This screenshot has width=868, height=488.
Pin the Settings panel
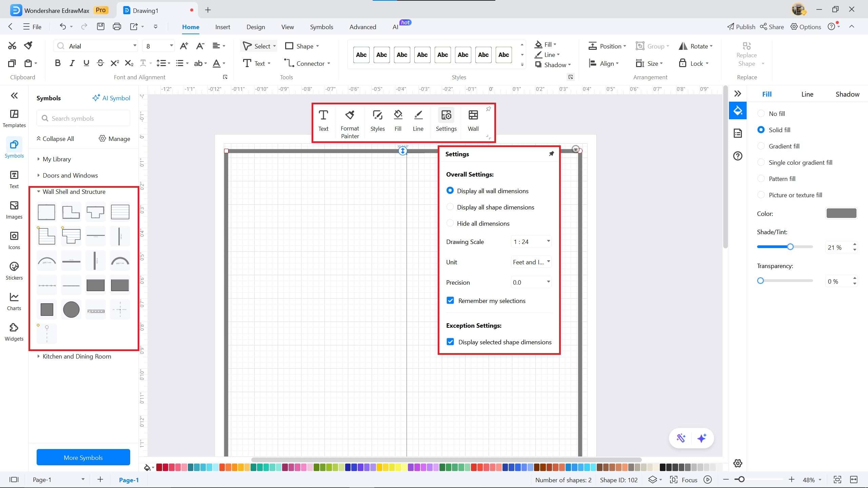coord(551,154)
